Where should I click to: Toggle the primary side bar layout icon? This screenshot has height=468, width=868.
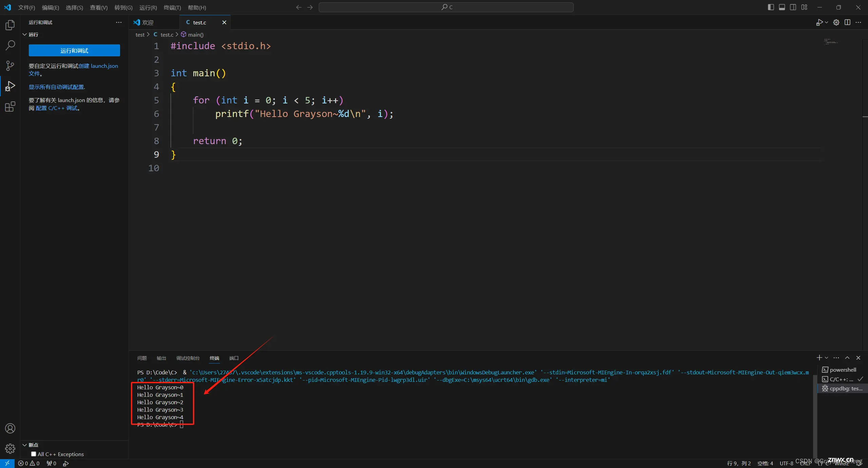771,7
